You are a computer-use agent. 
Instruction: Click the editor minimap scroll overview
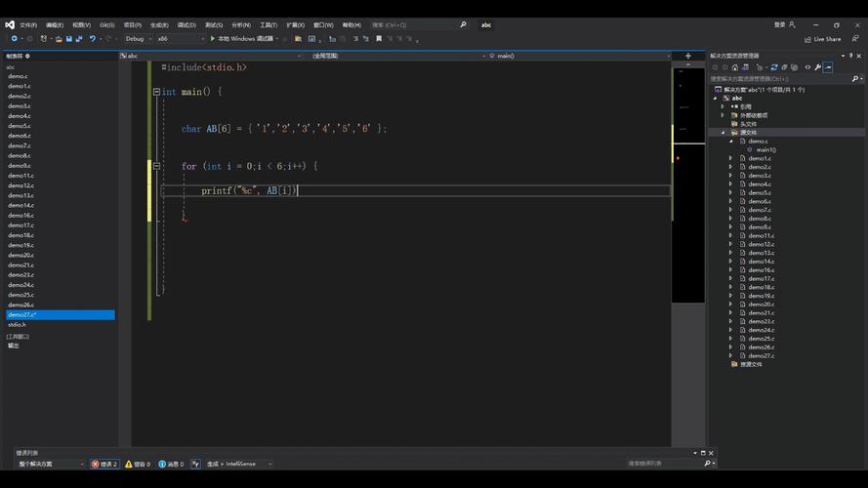click(x=688, y=184)
